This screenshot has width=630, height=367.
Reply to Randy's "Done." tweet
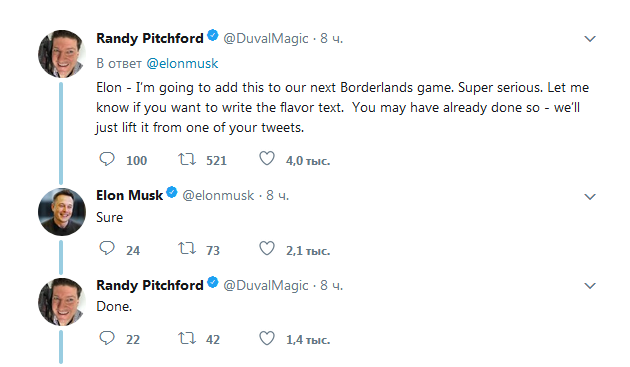(107, 338)
